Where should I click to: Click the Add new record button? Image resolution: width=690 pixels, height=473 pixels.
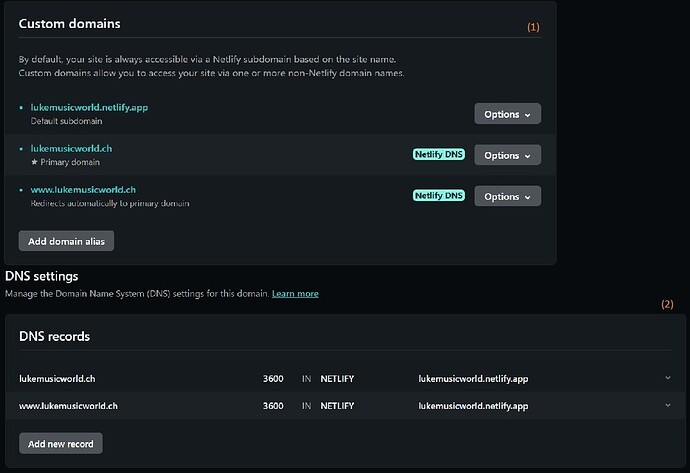(x=61, y=444)
